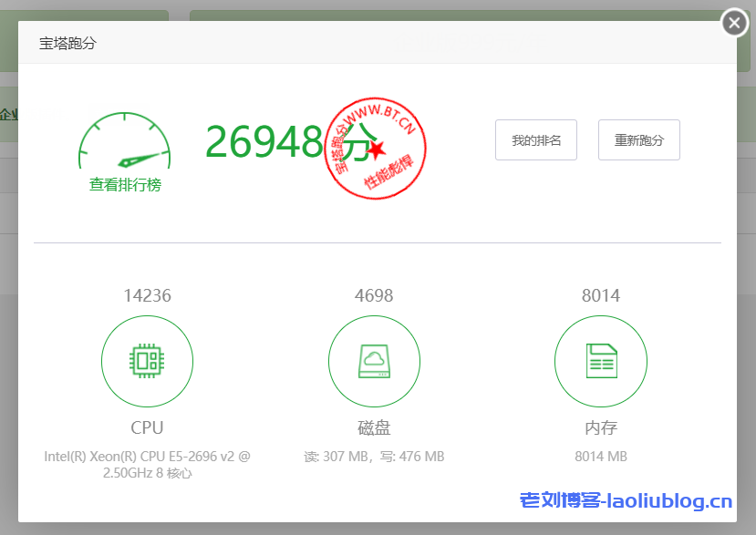
Task: Click the 宝塔跑分 dialog title
Action: [x=67, y=43]
